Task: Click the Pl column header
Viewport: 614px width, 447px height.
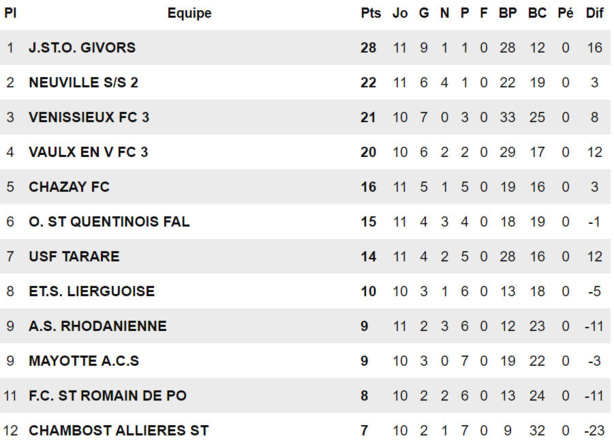Action: point(10,13)
